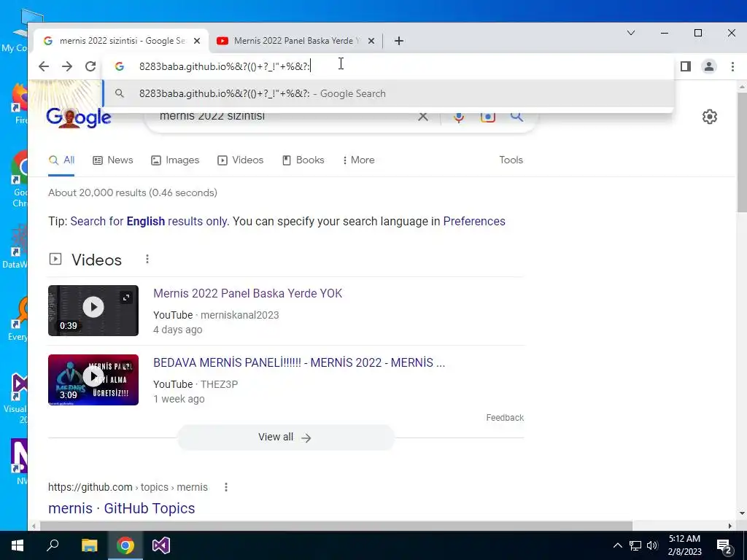Click the vertical scrollbar thumb
Viewport: 747px width, 560px height.
click(742, 153)
